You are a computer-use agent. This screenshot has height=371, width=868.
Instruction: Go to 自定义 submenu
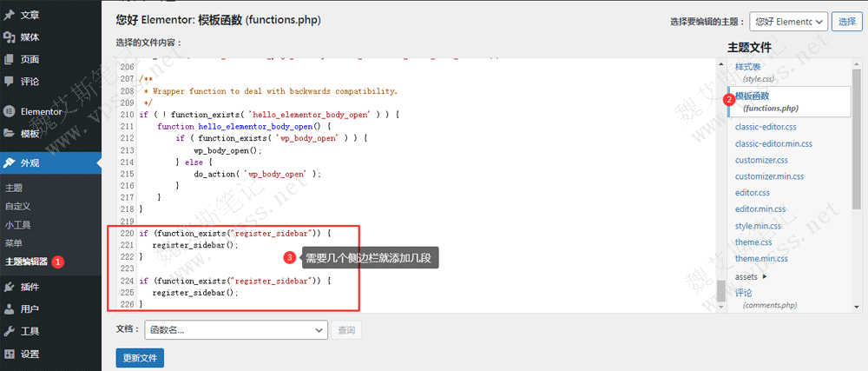coord(17,206)
